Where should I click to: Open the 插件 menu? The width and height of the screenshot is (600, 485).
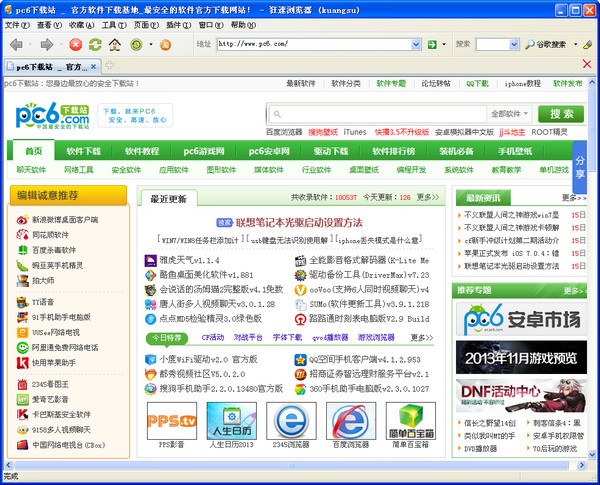pyautogui.click(x=179, y=25)
